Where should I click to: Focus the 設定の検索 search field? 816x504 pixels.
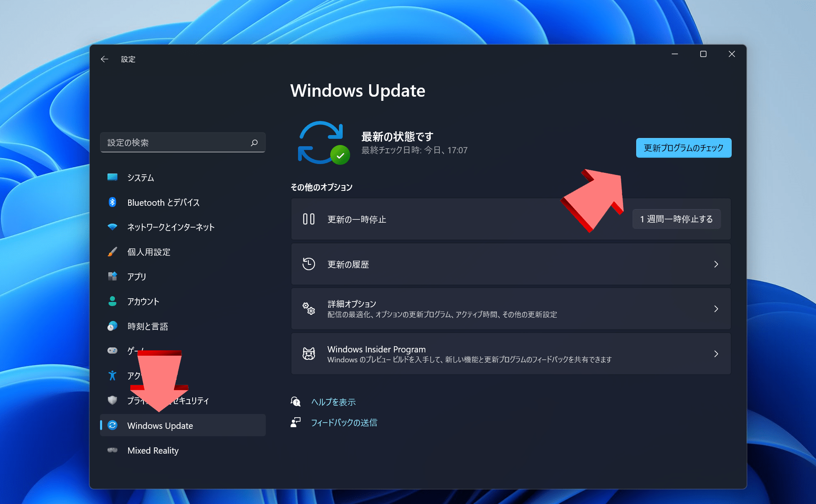click(183, 143)
